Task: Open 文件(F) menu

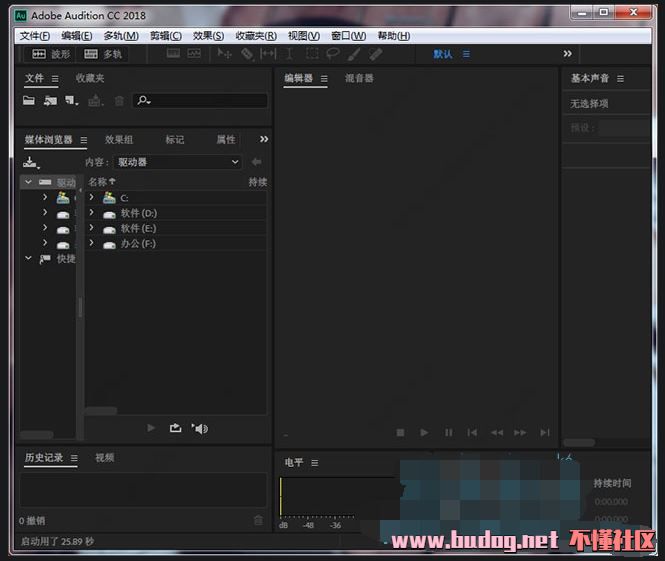Action: click(x=35, y=36)
